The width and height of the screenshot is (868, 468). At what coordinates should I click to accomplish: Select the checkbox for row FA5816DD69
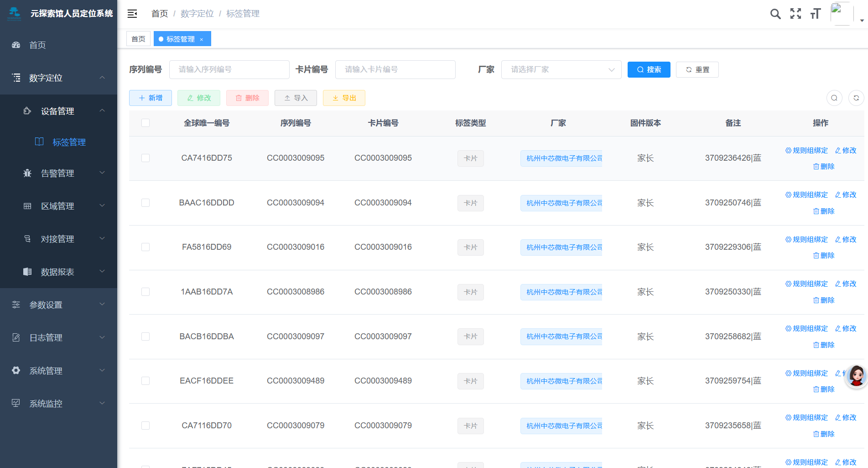coord(146,247)
